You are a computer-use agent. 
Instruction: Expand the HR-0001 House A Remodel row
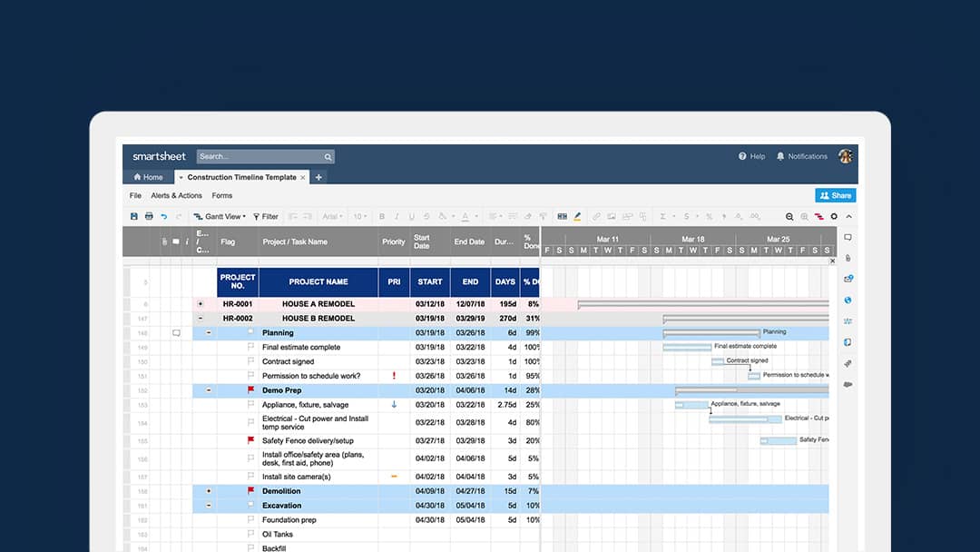[x=201, y=304]
